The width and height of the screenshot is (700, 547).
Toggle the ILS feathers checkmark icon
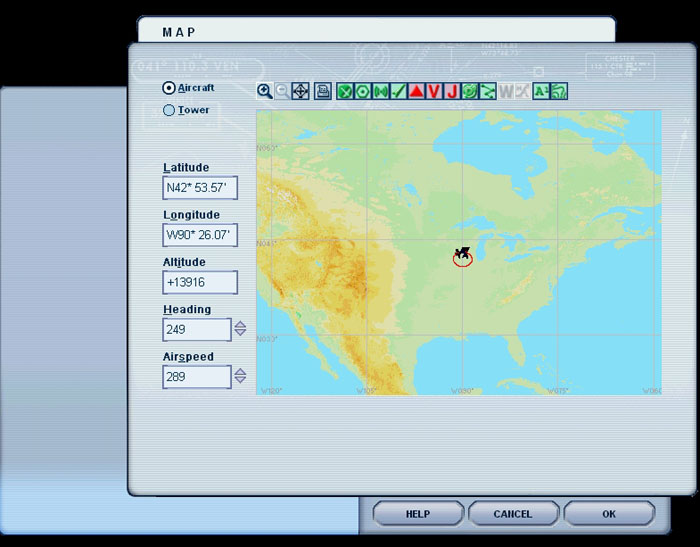pyautogui.click(x=399, y=91)
